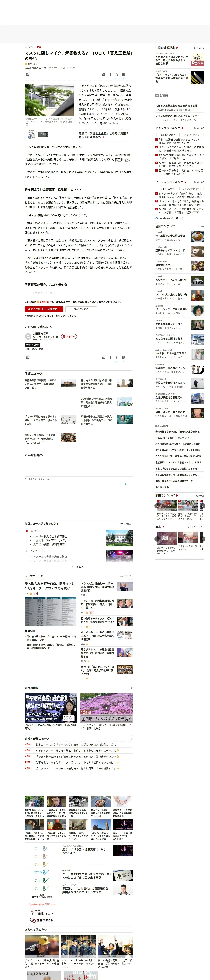Click もっと見る beside アクセスランキング
This screenshot has width=210, height=980.
[199, 128]
